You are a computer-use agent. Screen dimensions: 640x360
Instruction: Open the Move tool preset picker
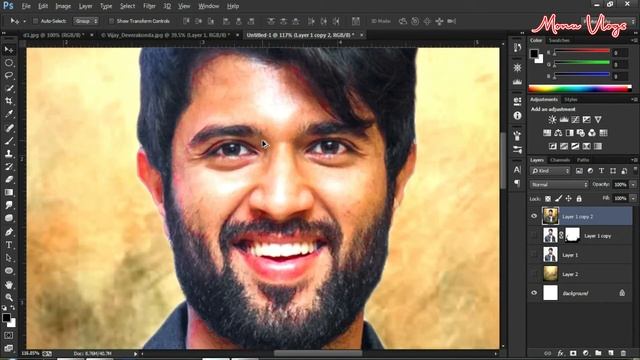point(24,21)
